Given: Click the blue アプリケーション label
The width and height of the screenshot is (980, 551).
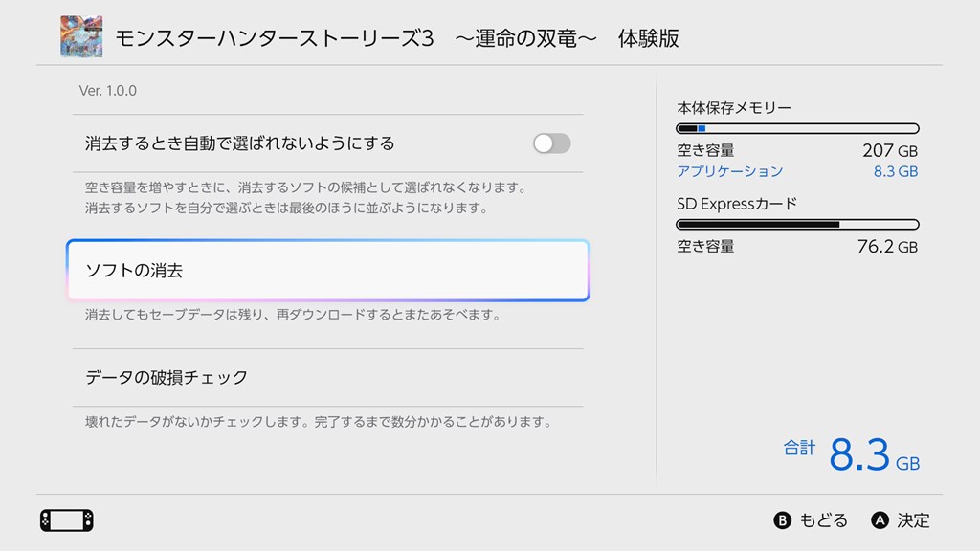Looking at the screenshot, I should pyautogui.click(x=729, y=171).
